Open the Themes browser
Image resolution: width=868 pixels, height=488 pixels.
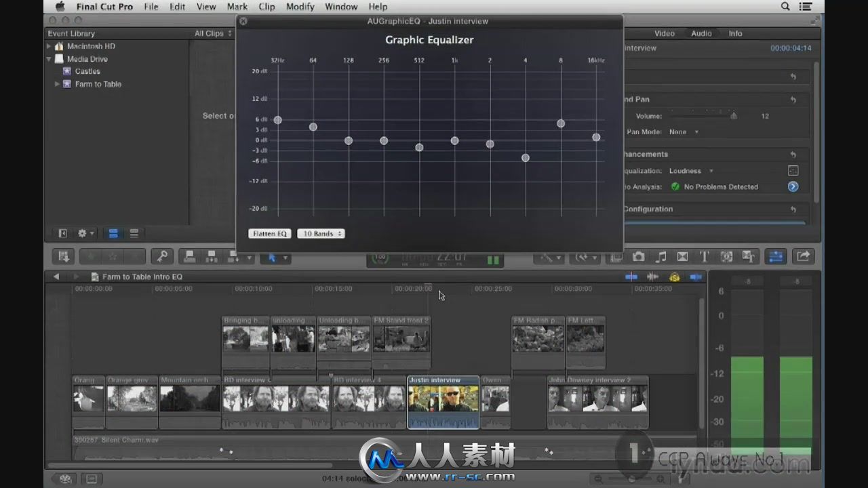pyautogui.click(x=749, y=256)
